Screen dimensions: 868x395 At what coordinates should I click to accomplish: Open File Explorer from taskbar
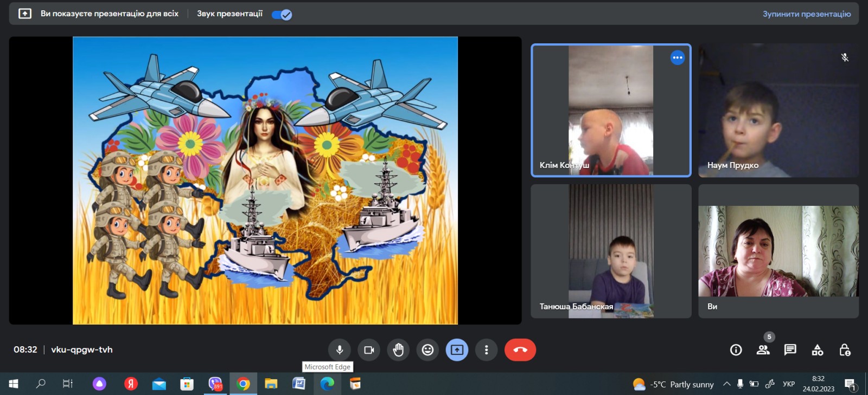271,384
